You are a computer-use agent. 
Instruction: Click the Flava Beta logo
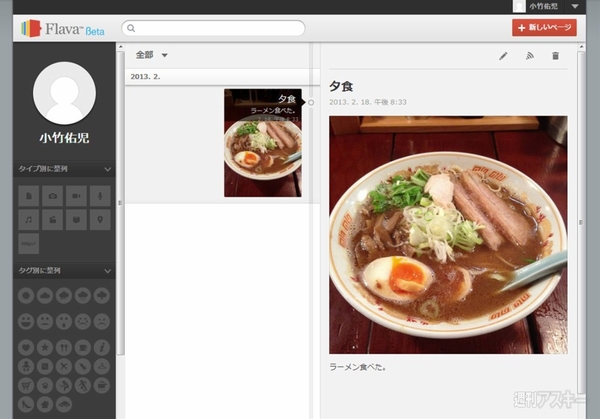coord(63,29)
